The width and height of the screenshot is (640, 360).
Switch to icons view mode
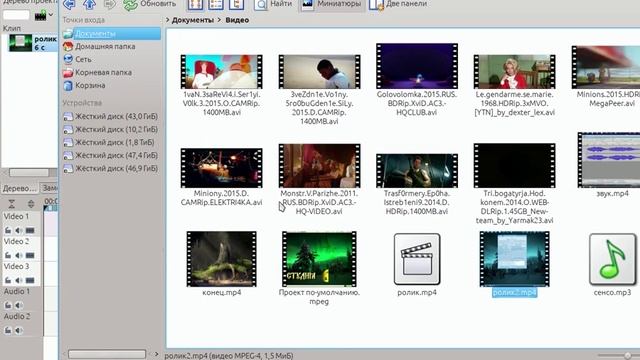click(195, 4)
